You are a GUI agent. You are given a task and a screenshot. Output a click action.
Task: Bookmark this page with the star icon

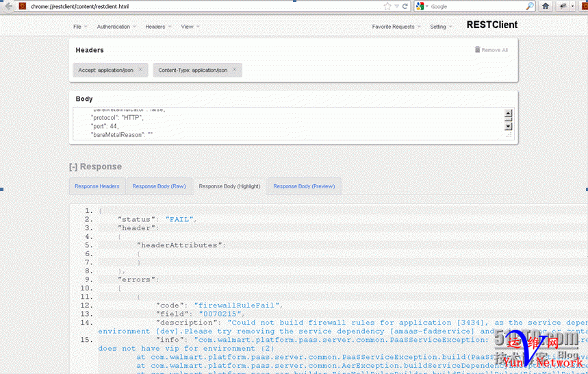click(387, 6)
